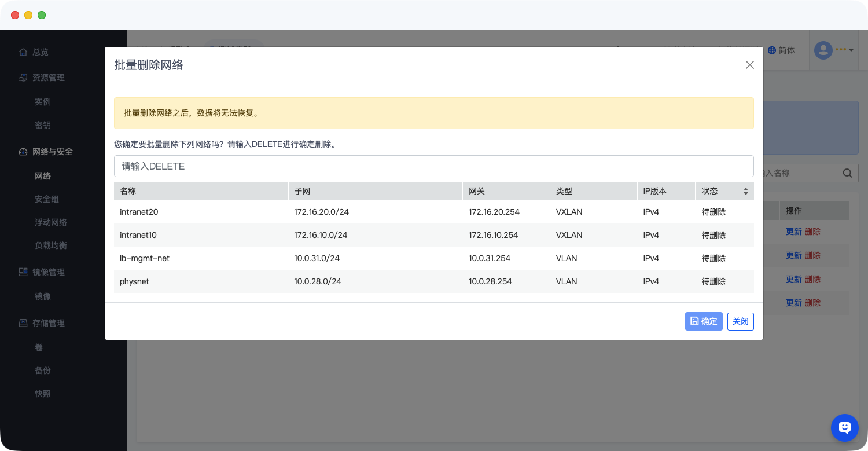Open the 安全组 sidebar menu item
Viewport: 868px width, 451px height.
[x=47, y=199]
